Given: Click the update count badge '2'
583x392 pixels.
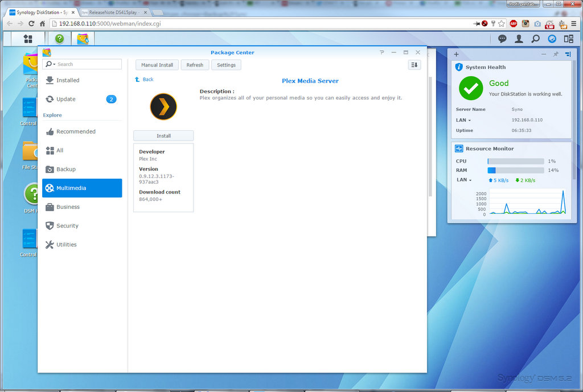Looking at the screenshot, I should coord(111,99).
